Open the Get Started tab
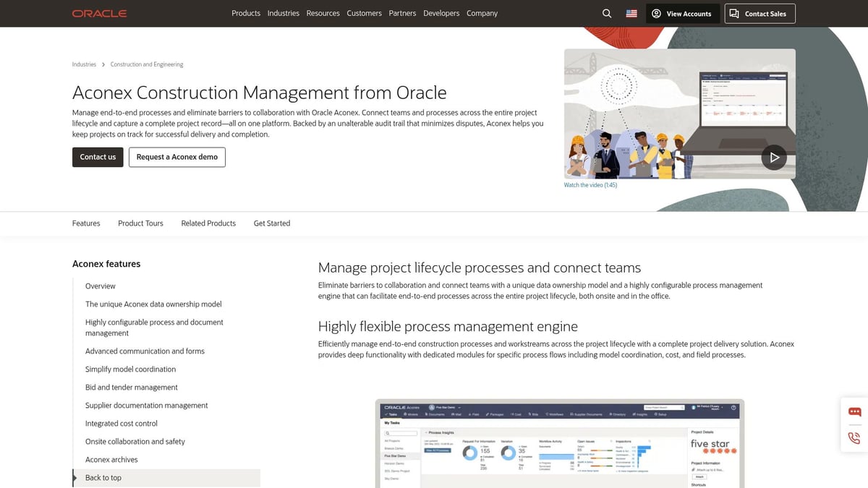Screen dimensions: 868x488 tap(271, 223)
